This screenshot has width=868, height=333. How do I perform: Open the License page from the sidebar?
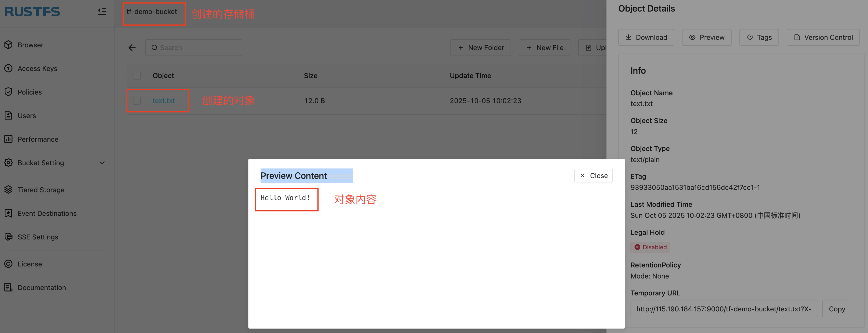coord(30,264)
